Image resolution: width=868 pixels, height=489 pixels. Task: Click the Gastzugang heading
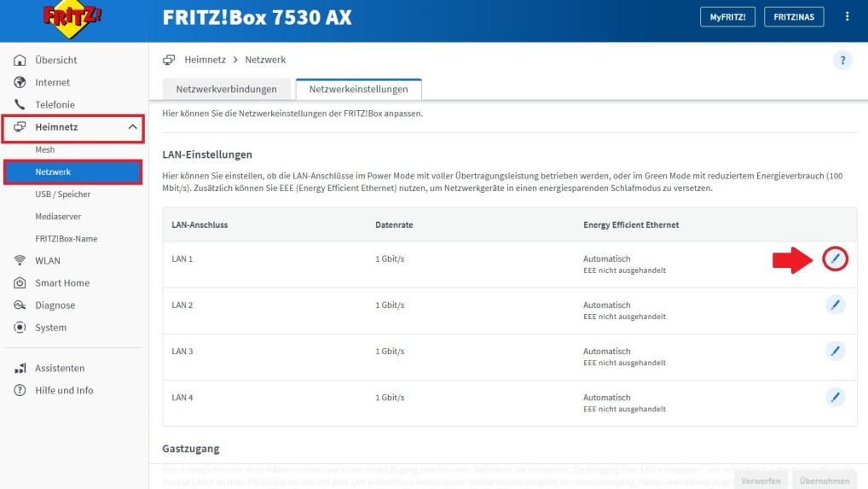(x=191, y=449)
